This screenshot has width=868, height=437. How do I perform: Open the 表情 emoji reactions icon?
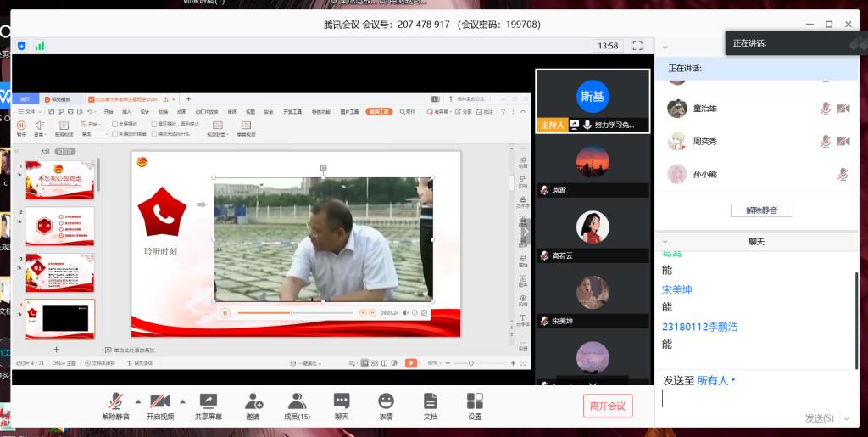pyautogui.click(x=386, y=401)
